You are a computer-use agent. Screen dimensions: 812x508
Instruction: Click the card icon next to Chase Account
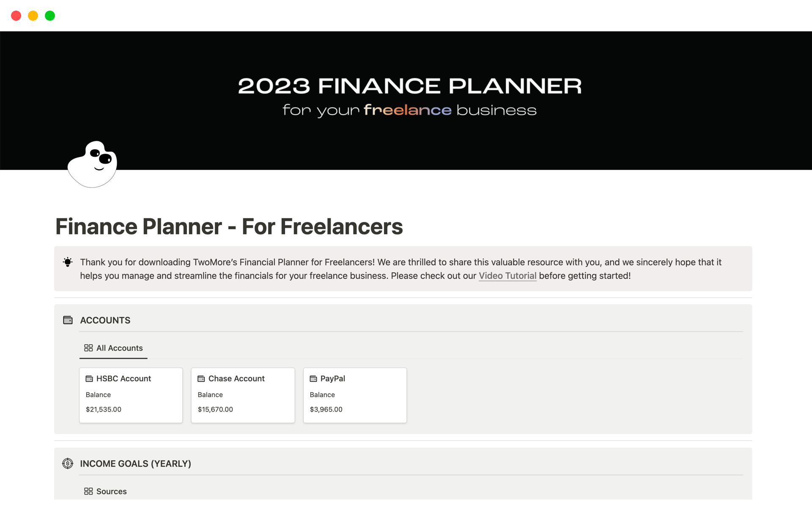point(201,378)
